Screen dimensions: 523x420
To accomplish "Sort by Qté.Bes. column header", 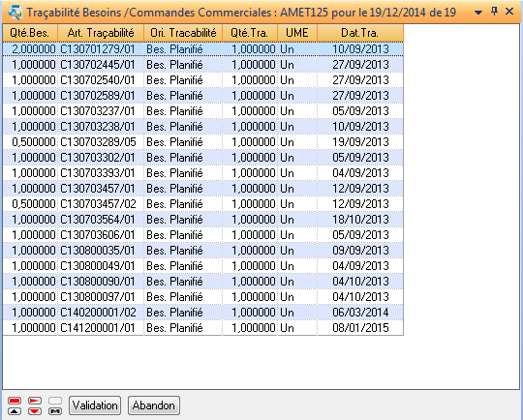I will (30, 33).
